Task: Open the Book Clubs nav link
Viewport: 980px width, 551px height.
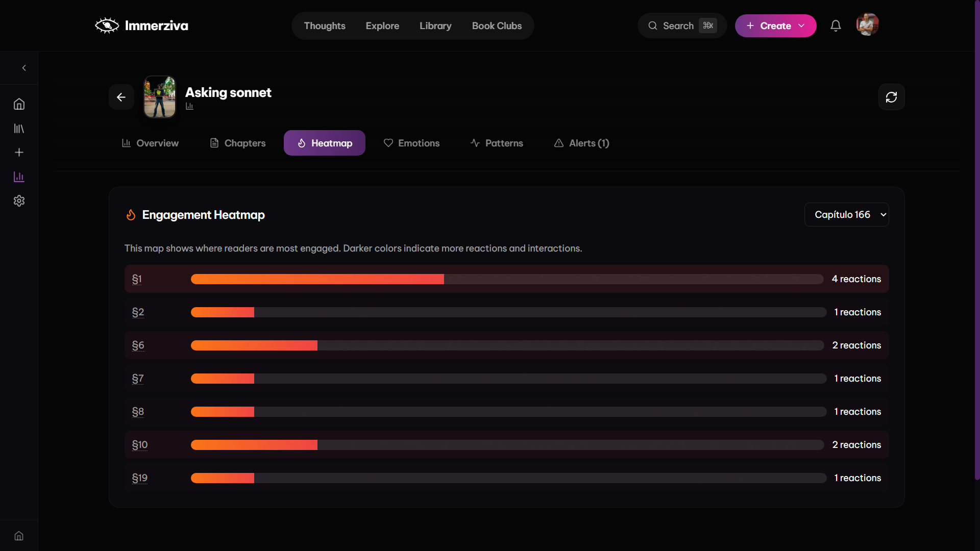Action: point(497,26)
